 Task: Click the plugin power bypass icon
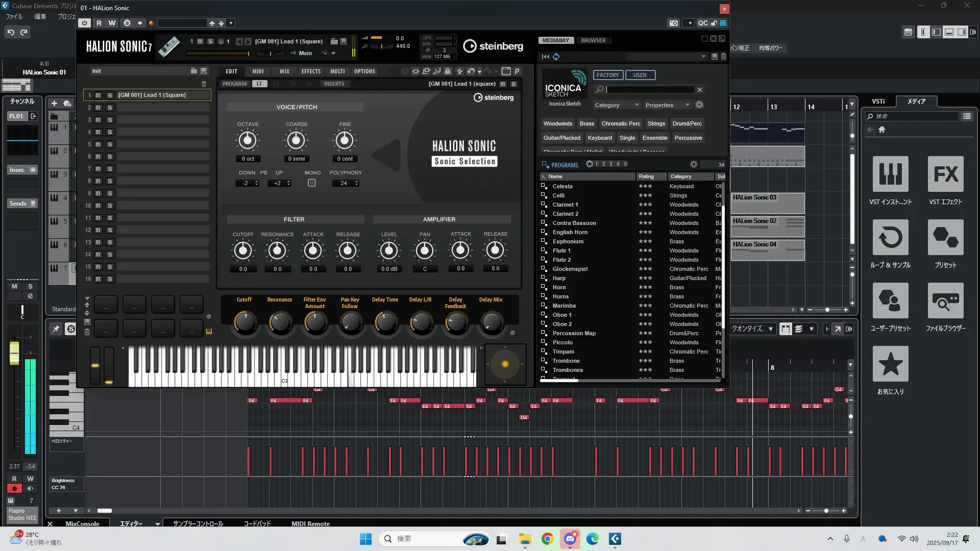click(85, 23)
